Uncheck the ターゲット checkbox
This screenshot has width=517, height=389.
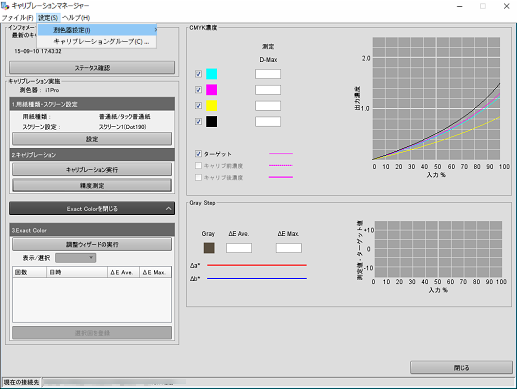click(198, 154)
